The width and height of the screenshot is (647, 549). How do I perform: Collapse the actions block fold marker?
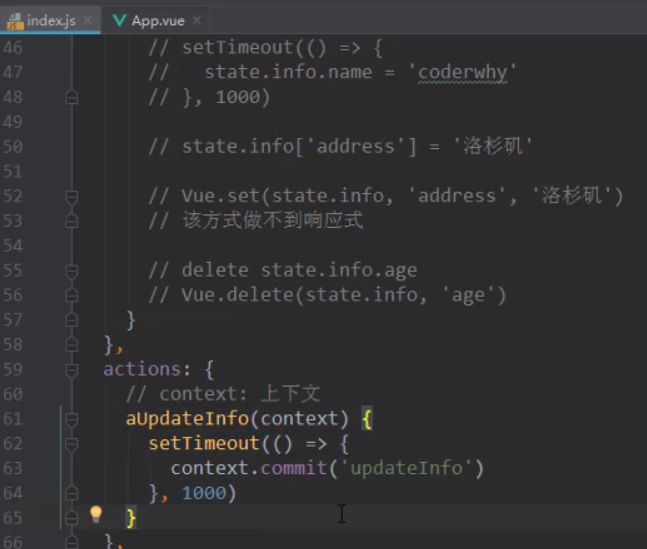tap(71, 370)
